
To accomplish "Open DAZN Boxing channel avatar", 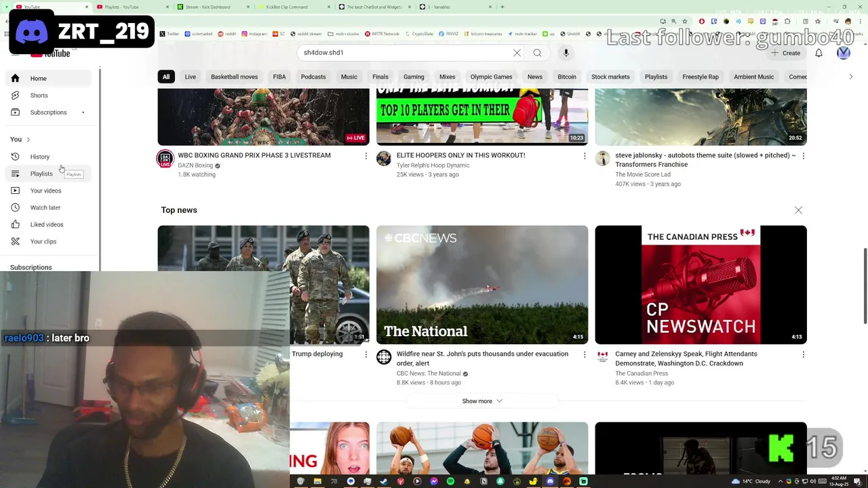I will (165, 159).
